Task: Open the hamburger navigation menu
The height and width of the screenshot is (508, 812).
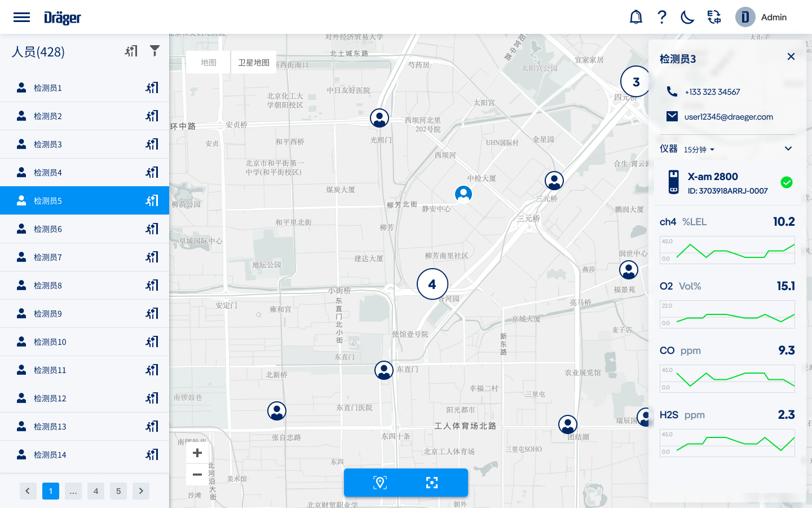Action: point(21,17)
